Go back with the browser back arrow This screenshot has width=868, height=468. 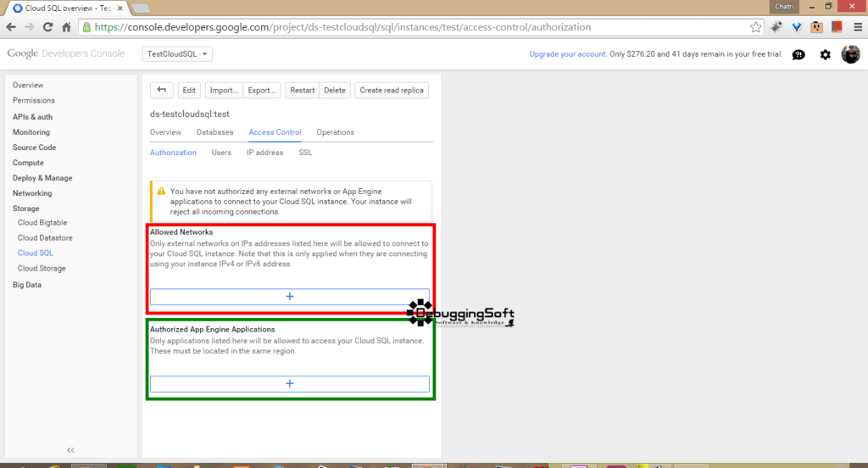point(11,27)
